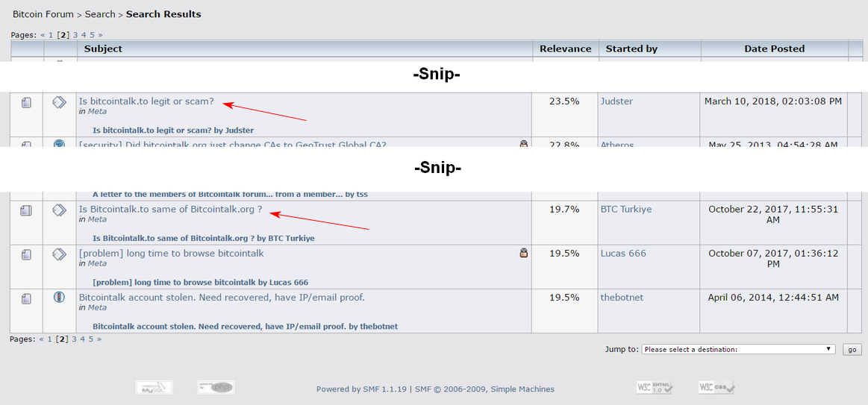This screenshot has width=868, height=405.
Task: Open the 'Jump to' destination dropdown
Action: click(738, 350)
